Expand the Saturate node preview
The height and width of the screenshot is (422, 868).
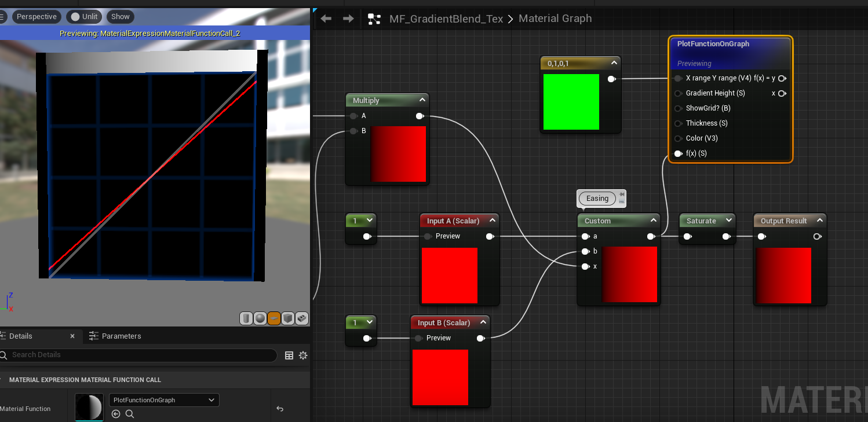[729, 221]
